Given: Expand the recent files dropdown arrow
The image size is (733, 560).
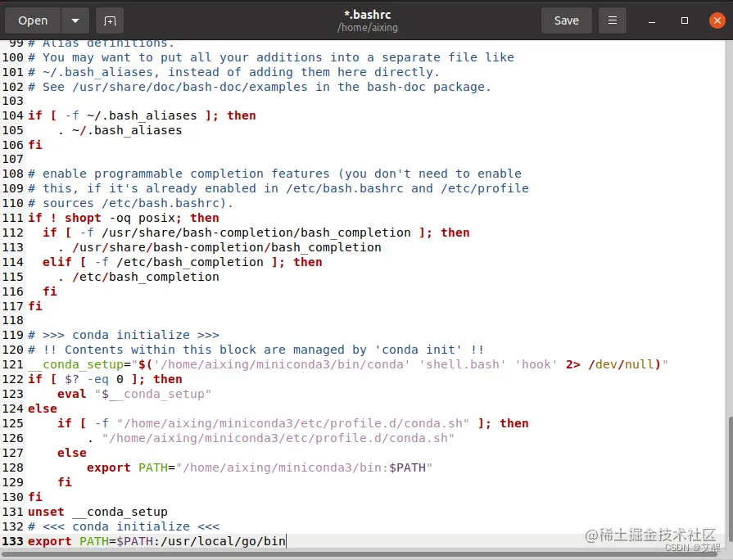Looking at the screenshot, I should tap(75, 20).
